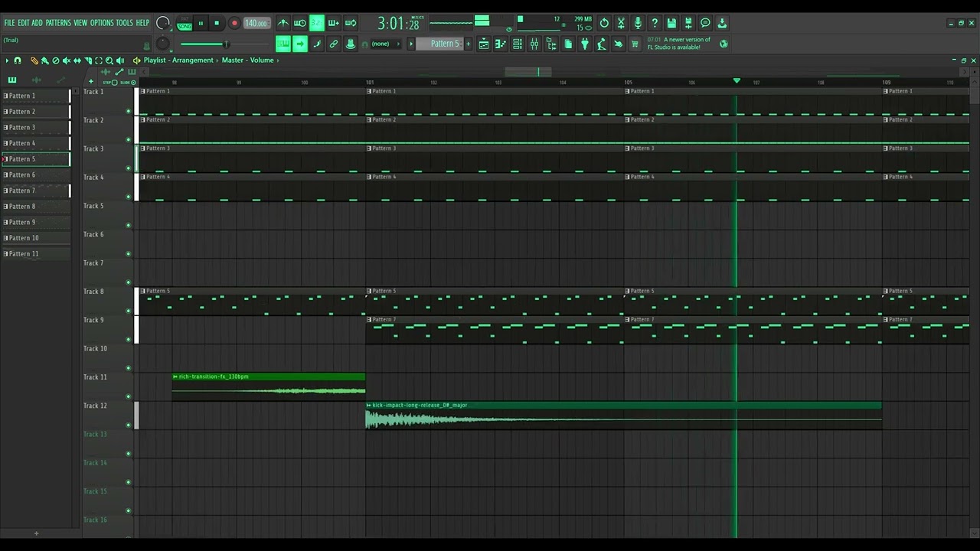Add a new pattern with plus button

pos(469,44)
